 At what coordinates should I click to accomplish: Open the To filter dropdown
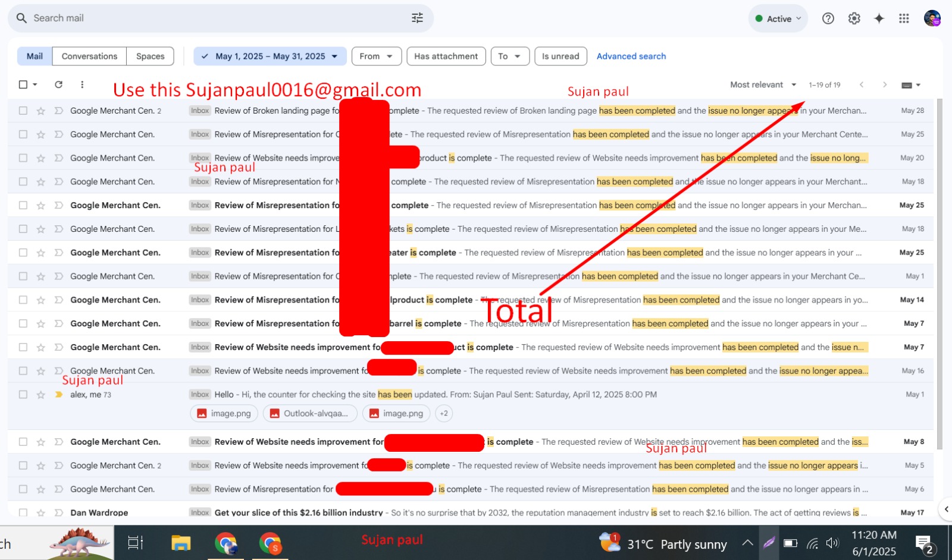[509, 56]
